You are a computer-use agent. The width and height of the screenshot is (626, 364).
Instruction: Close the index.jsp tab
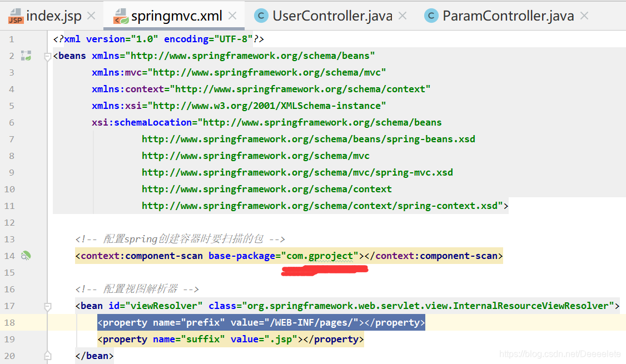(91, 16)
